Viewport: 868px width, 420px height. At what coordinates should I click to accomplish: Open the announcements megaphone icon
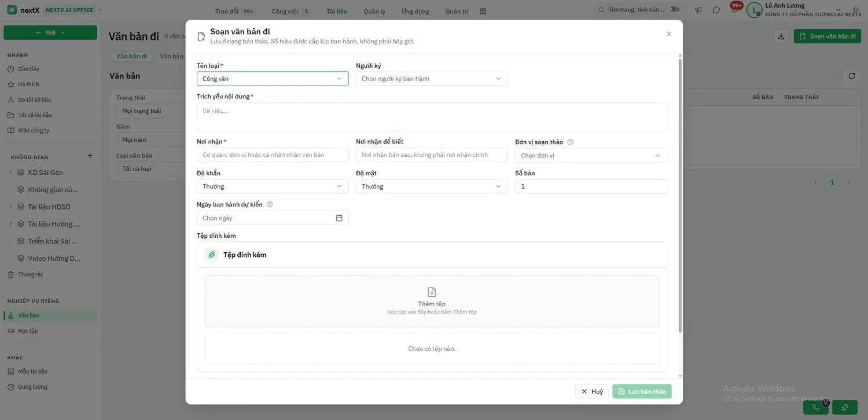[698, 10]
